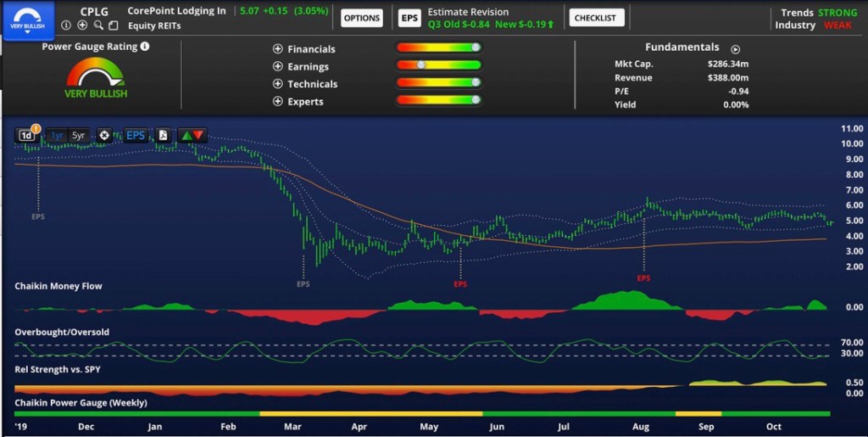Viewport: 868px width, 437px height.
Task: Click the crosshair chart settings icon
Action: 104,135
